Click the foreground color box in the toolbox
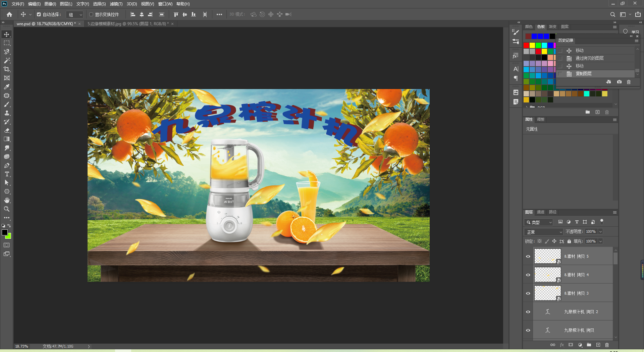The height and width of the screenshot is (352, 644). [x=5, y=232]
